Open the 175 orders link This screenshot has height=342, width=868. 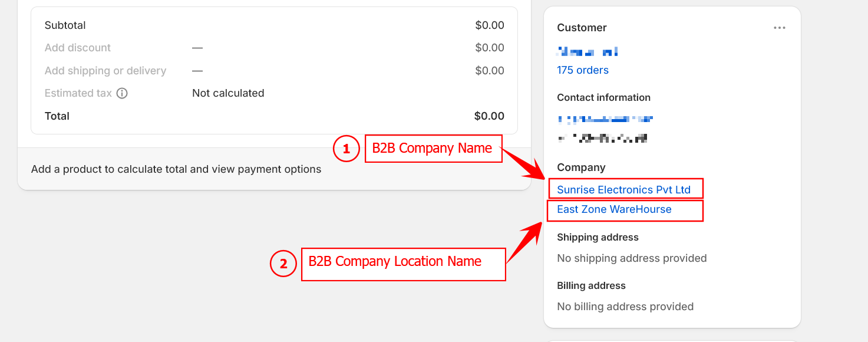click(x=583, y=70)
